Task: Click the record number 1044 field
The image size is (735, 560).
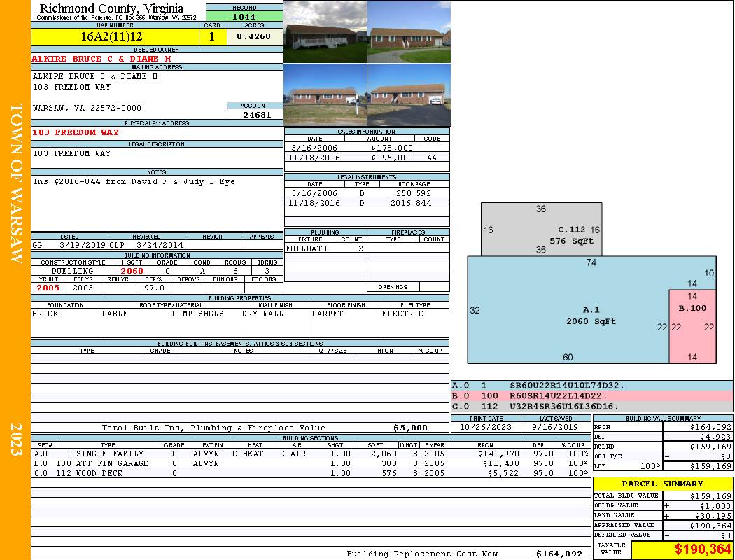Action: tap(244, 17)
